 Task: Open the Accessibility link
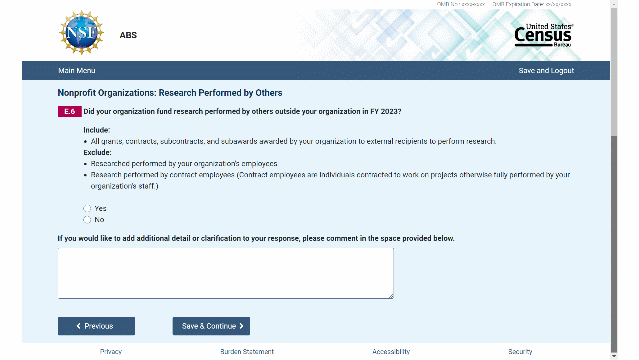coord(391,351)
